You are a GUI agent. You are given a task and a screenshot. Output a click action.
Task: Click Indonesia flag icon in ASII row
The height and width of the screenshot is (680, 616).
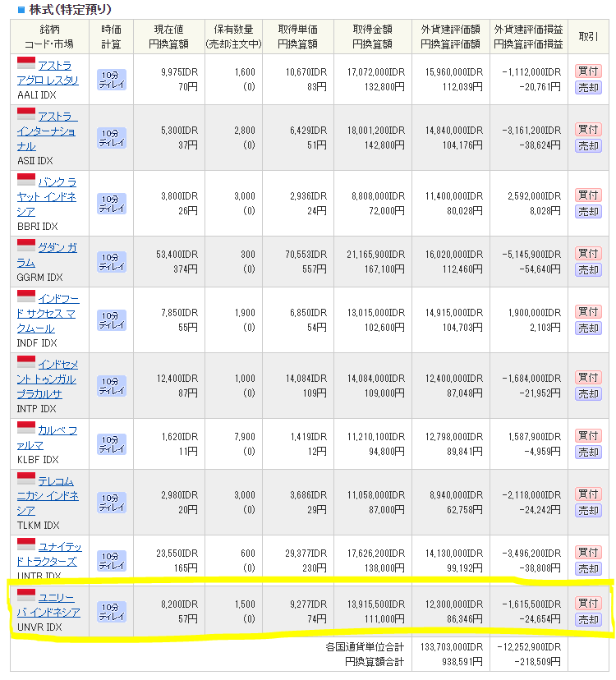pos(26,114)
